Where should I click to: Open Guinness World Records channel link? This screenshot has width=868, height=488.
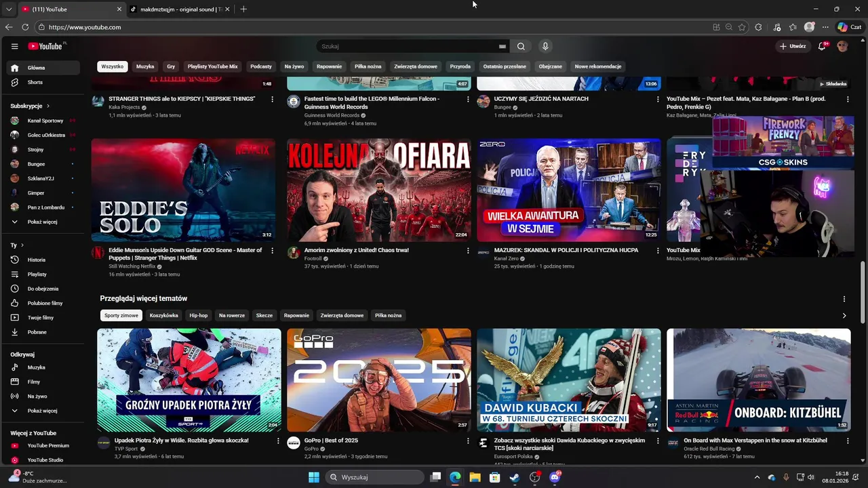(332, 115)
